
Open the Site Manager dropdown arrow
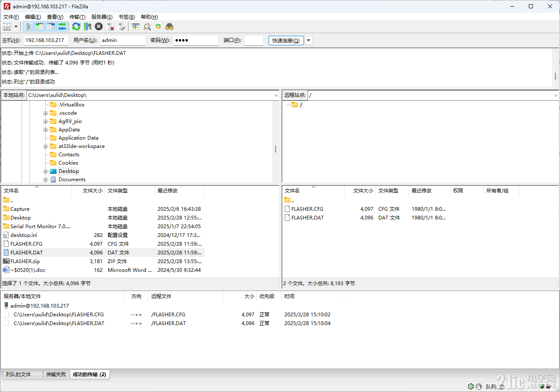16,27
